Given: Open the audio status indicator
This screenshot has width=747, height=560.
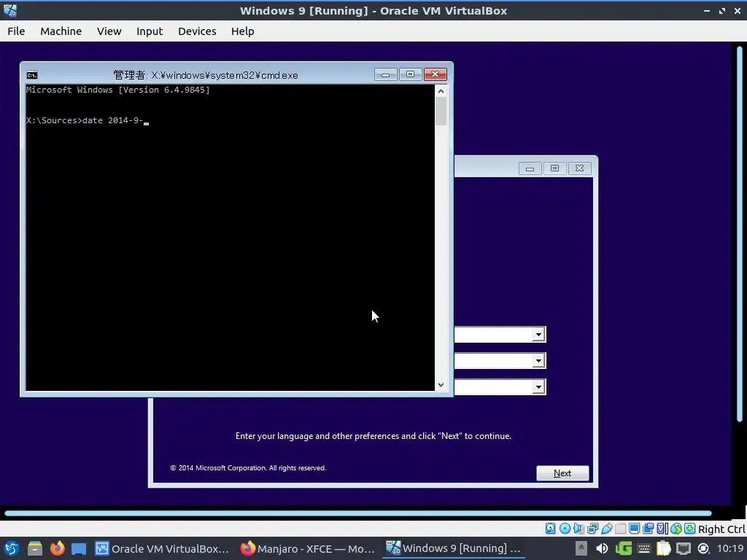Looking at the screenshot, I should click(578, 529).
